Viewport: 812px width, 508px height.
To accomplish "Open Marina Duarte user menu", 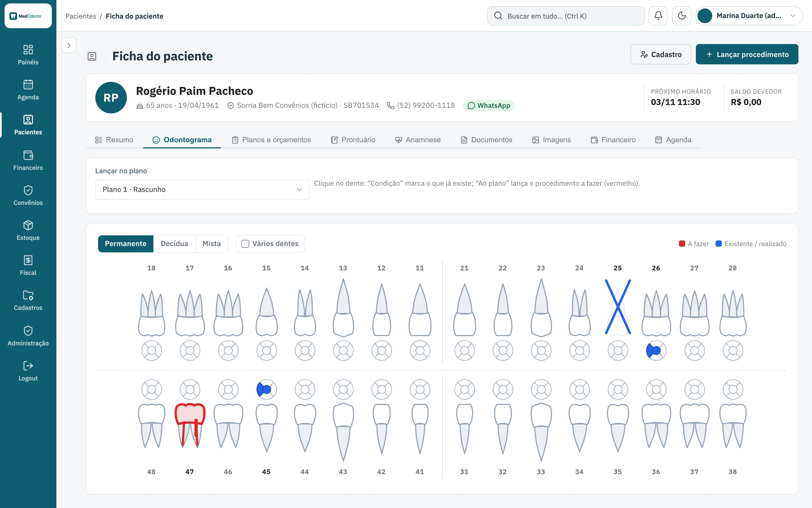I will 749,16.
